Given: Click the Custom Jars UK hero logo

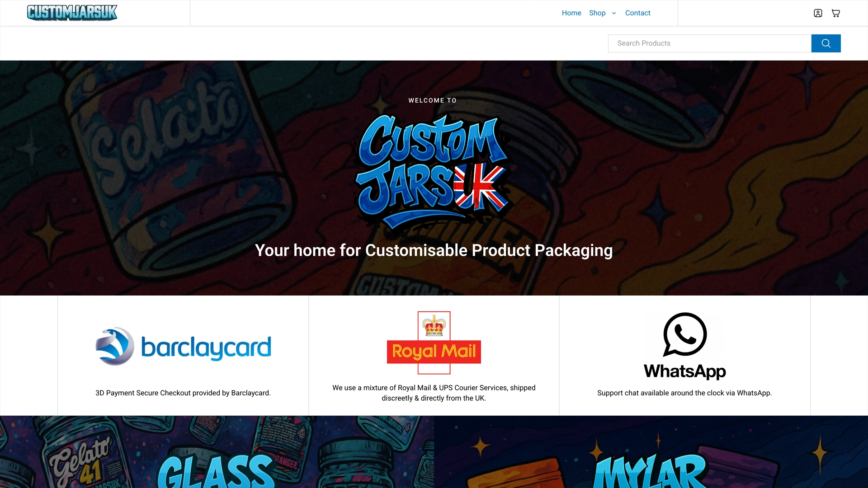Looking at the screenshot, I should tap(433, 172).
